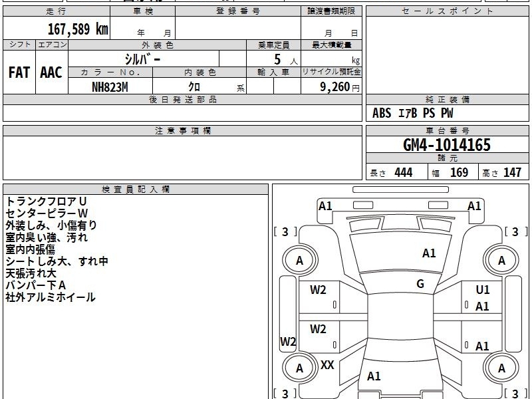Click the 譲渡書類期限 header
The width and height of the screenshot is (532, 399).
pos(331,11)
